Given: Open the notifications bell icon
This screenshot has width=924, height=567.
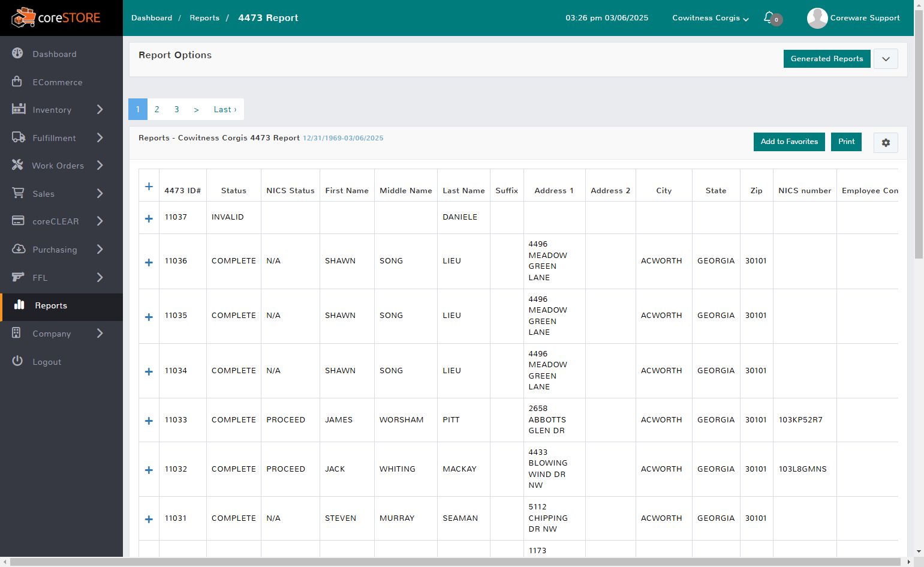Looking at the screenshot, I should (769, 17).
